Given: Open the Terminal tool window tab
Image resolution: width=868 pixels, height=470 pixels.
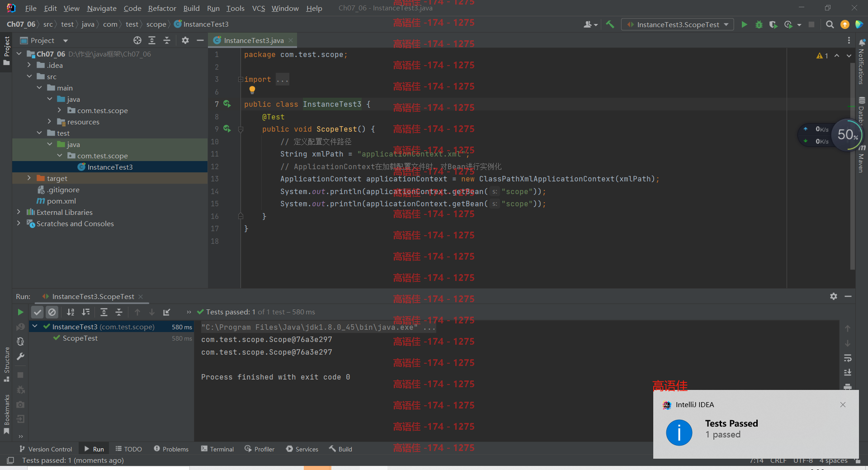Looking at the screenshot, I should (x=217, y=449).
